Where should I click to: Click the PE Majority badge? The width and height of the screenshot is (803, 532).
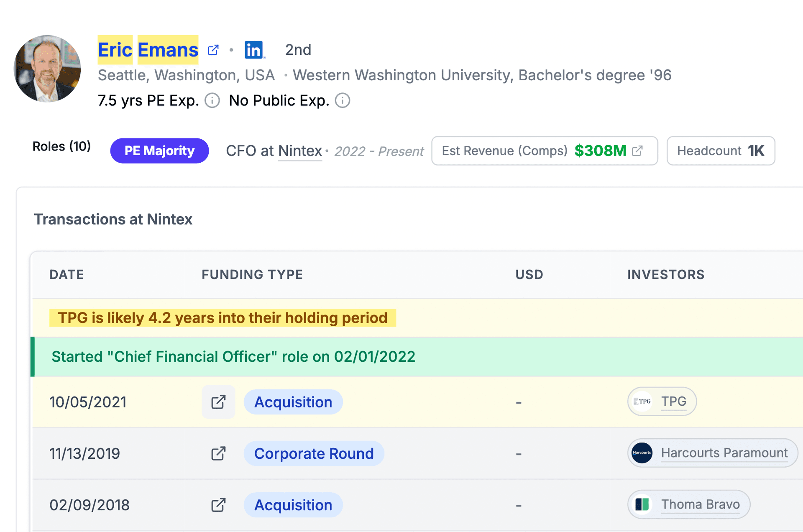click(159, 151)
